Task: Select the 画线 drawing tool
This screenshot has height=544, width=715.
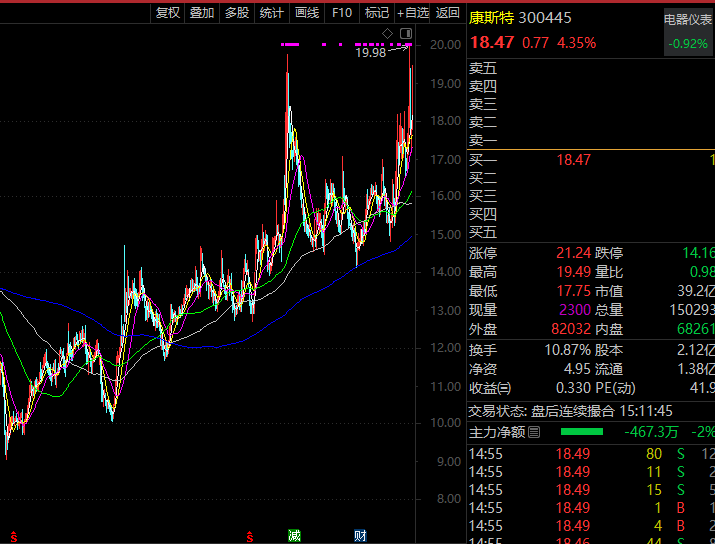Action: click(307, 13)
